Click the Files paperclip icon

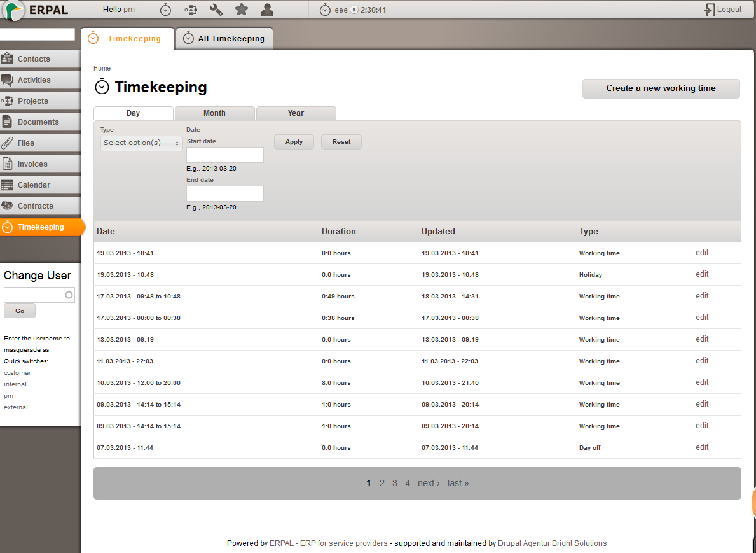coord(7,143)
